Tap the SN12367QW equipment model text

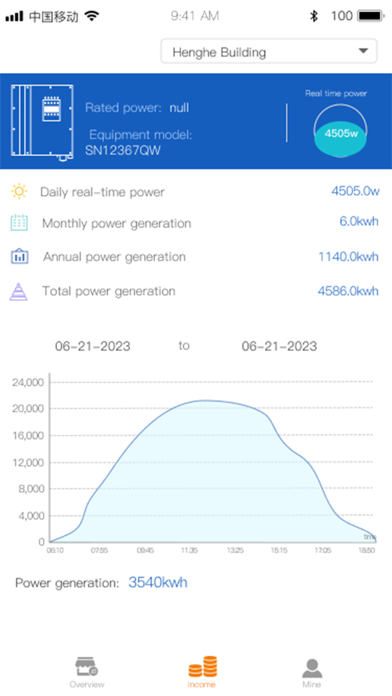[x=123, y=150]
